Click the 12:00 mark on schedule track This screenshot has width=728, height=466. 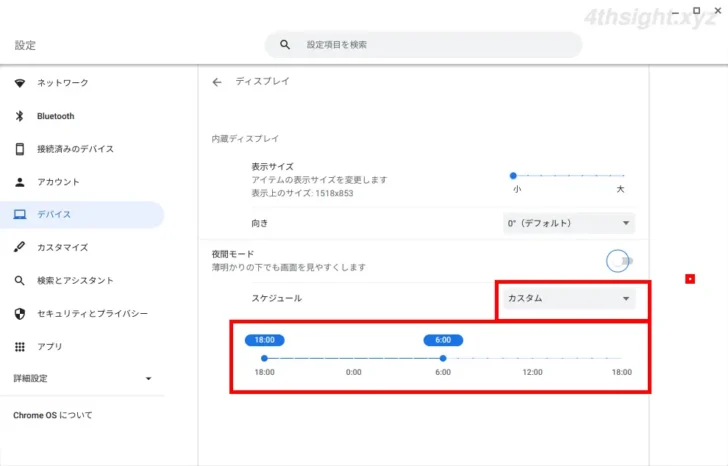point(533,358)
